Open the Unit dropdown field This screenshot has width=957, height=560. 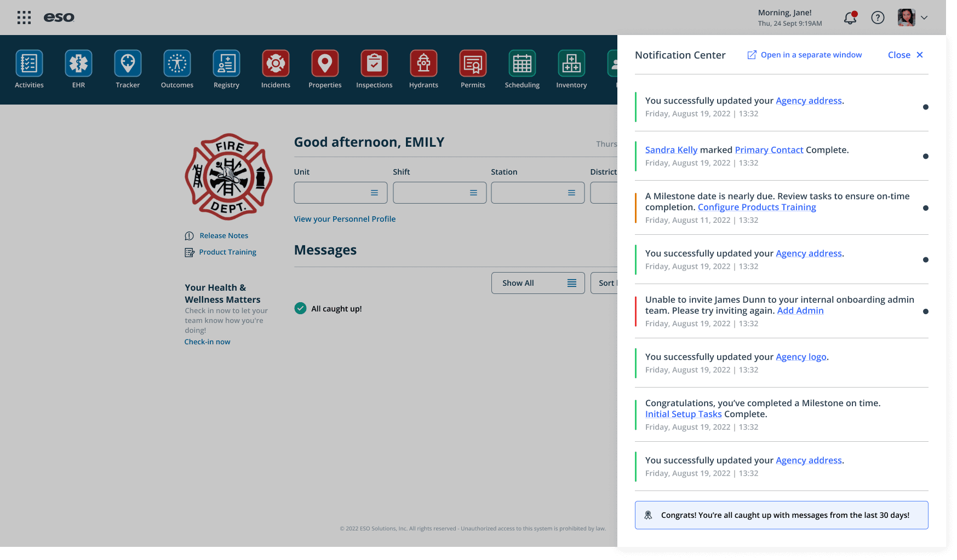click(x=341, y=193)
